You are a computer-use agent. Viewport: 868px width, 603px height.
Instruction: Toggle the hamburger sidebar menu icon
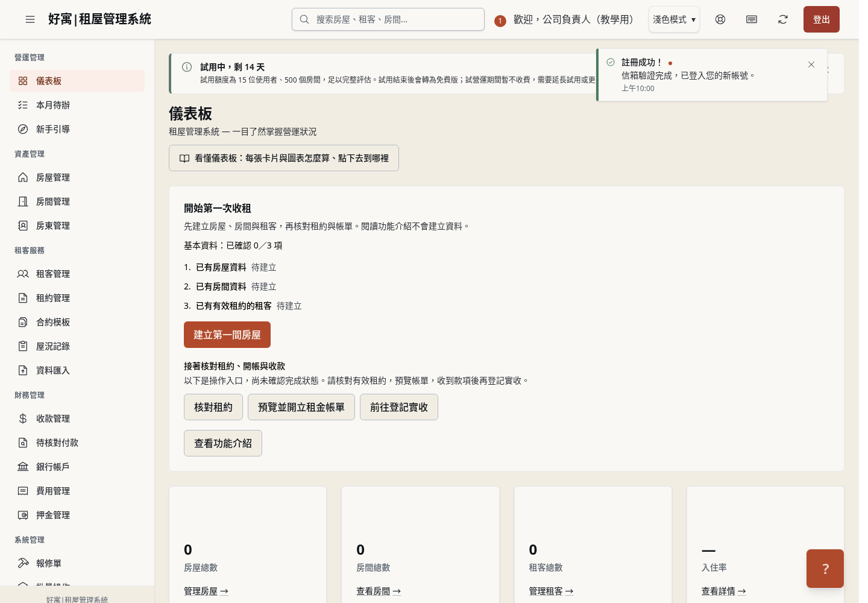30,19
